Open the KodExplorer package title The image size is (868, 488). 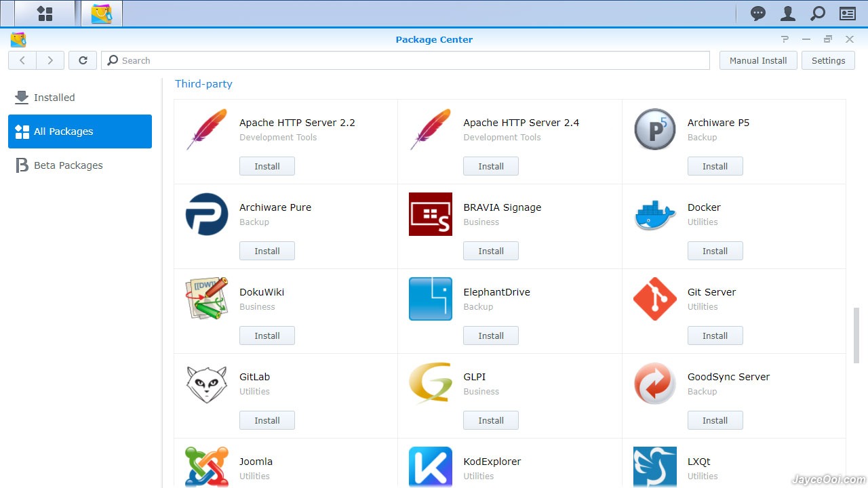click(x=492, y=462)
